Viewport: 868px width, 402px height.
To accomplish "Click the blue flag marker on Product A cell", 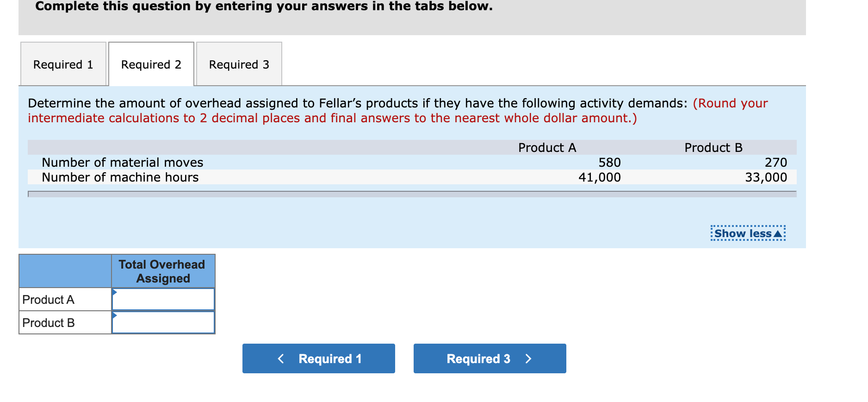I will (114, 293).
